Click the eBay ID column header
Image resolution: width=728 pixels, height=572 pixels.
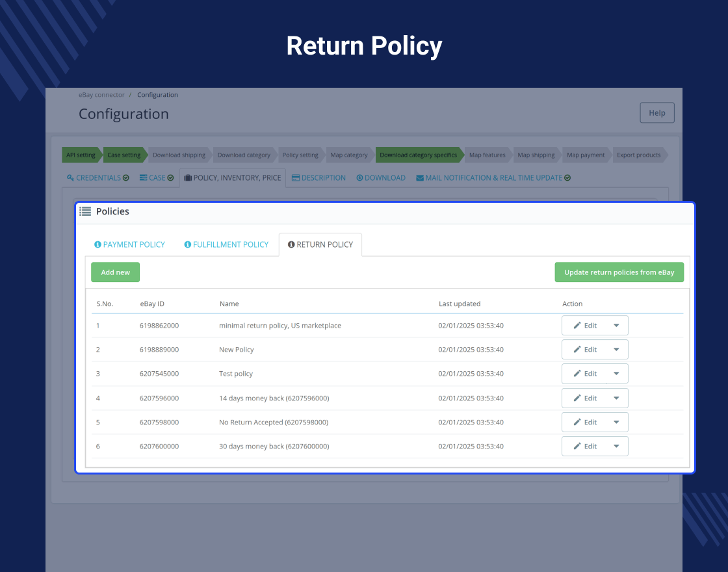pos(152,304)
